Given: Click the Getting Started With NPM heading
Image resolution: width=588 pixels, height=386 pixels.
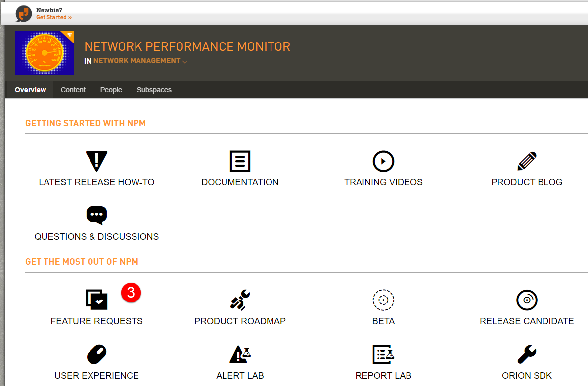Looking at the screenshot, I should coord(86,123).
